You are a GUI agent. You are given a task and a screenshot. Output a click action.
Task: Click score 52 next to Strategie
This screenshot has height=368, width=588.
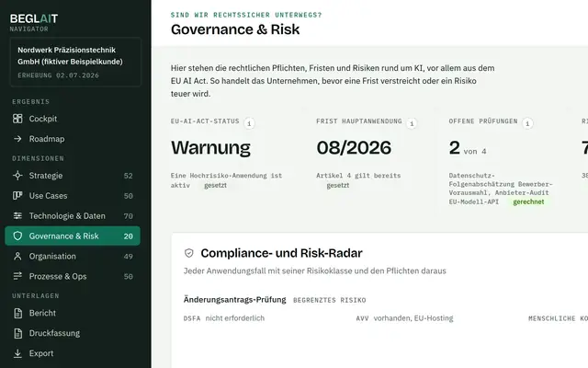click(x=129, y=176)
